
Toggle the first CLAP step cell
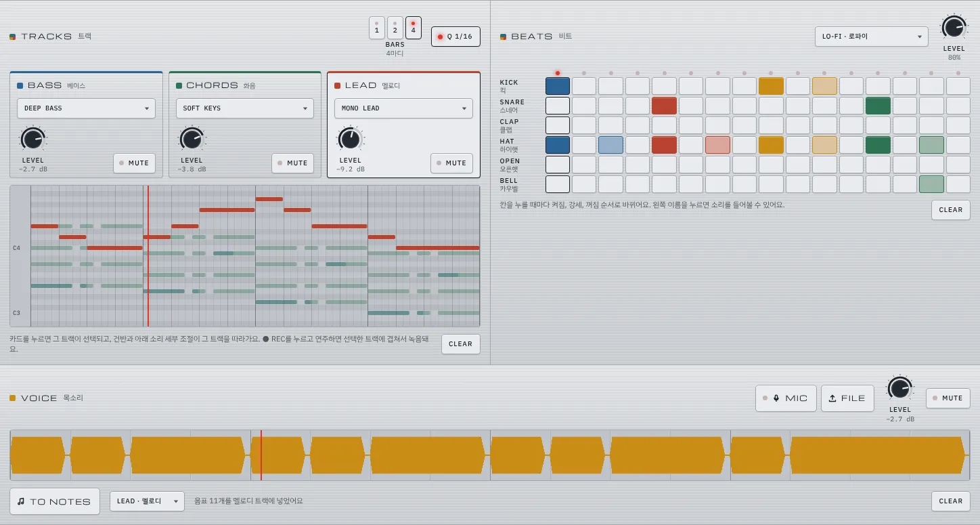click(558, 125)
